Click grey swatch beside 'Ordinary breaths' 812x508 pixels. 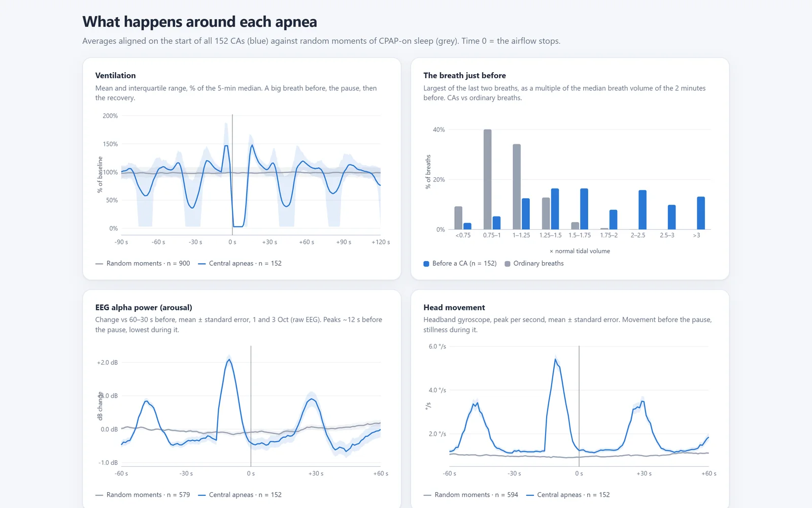pyautogui.click(x=507, y=264)
